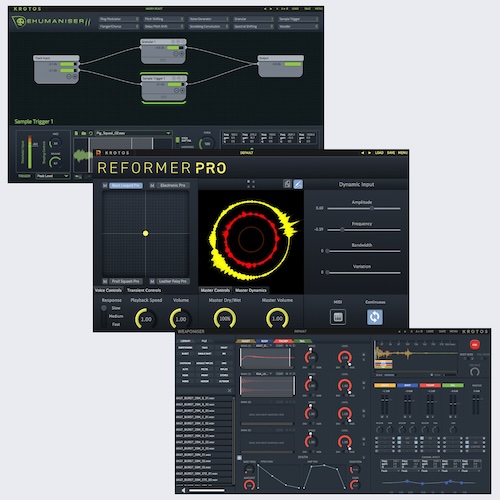Select the orange ONSET engine tab in Weaponiser
The height and width of the screenshot is (500, 500).
point(245,341)
